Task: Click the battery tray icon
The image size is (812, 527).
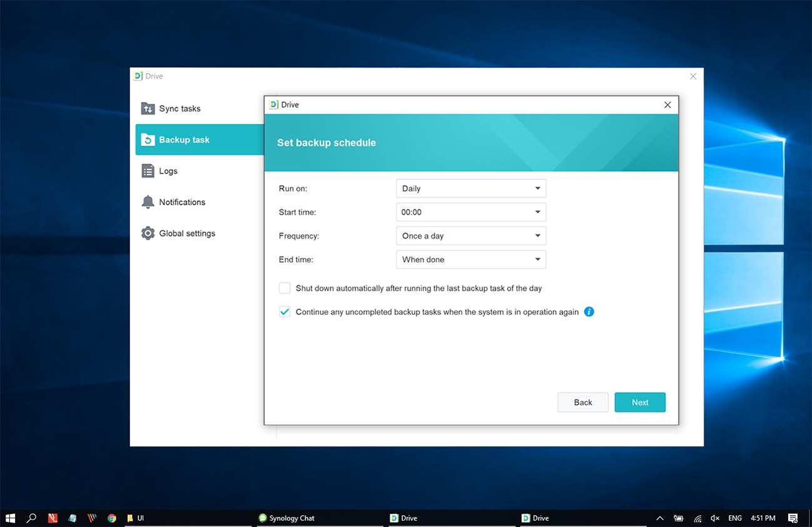Action: tap(679, 518)
